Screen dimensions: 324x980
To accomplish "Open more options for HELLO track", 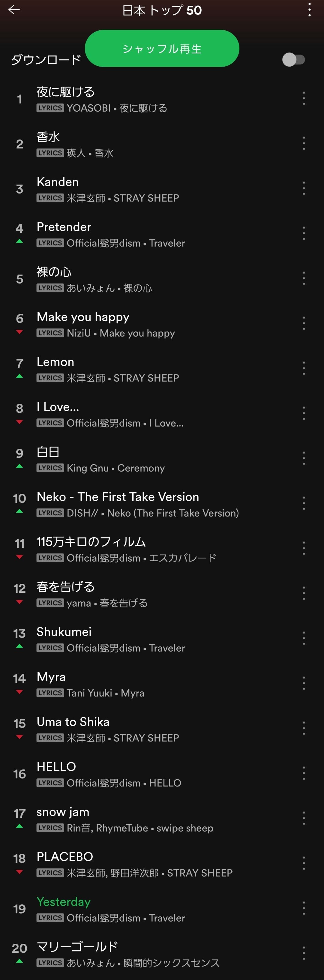I will pos(304,773).
